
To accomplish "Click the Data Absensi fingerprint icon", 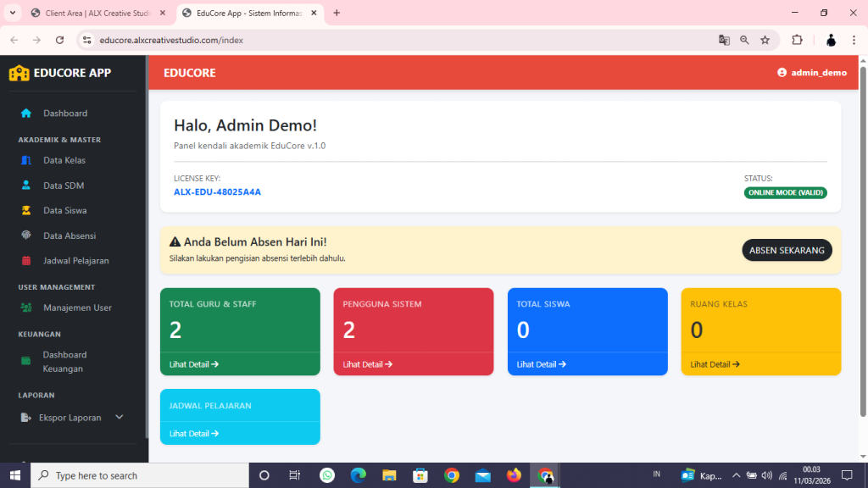I will point(26,236).
